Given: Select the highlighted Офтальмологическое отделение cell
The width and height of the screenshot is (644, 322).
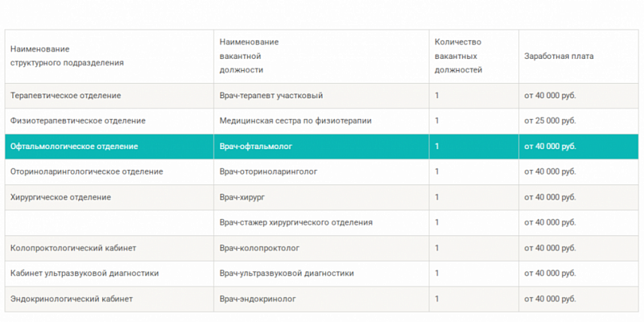Looking at the screenshot, I should click(x=74, y=147).
